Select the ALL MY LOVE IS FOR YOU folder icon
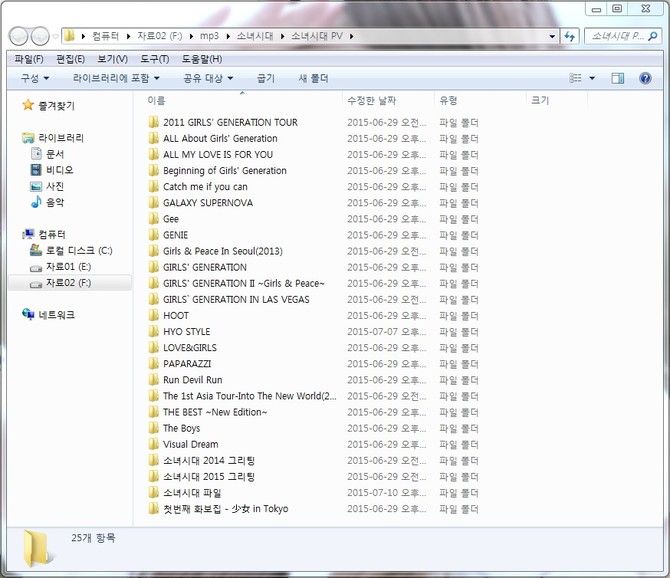Image resolution: width=670 pixels, height=578 pixels. [153, 154]
